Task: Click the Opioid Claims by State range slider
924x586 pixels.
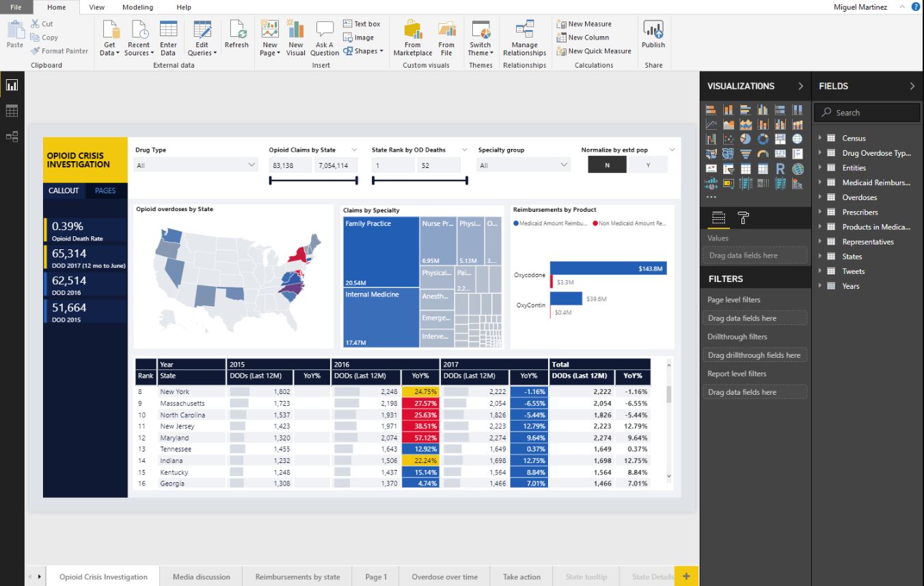Action: click(x=314, y=181)
